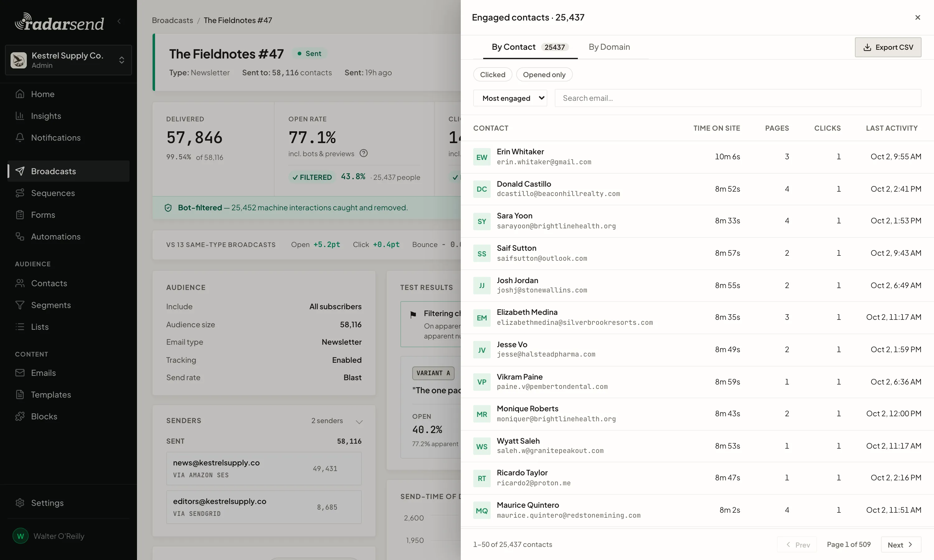The image size is (934, 560).
Task: Toggle the Opened only filter chip
Action: (x=544, y=75)
